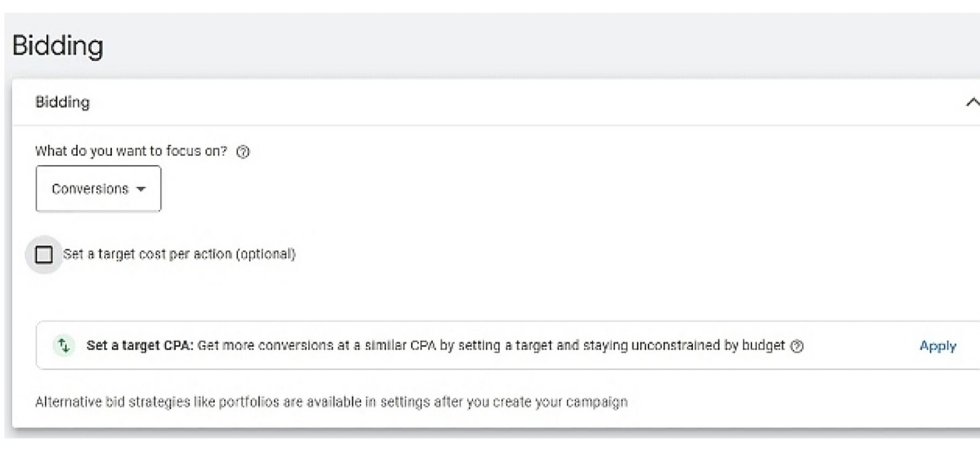This screenshot has height=462, width=980.
Task: Click the Bidding card header title
Action: pyautogui.click(x=62, y=102)
